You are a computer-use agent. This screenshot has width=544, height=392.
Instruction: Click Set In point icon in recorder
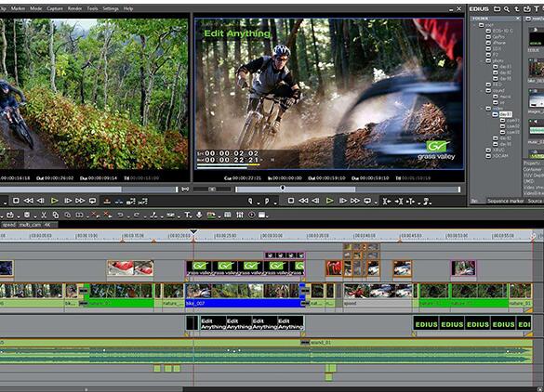(250, 201)
